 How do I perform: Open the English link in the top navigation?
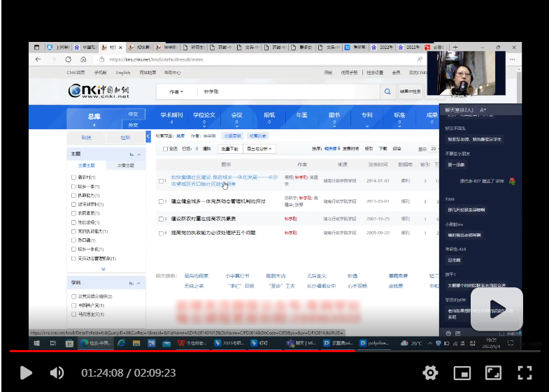coord(123,73)
